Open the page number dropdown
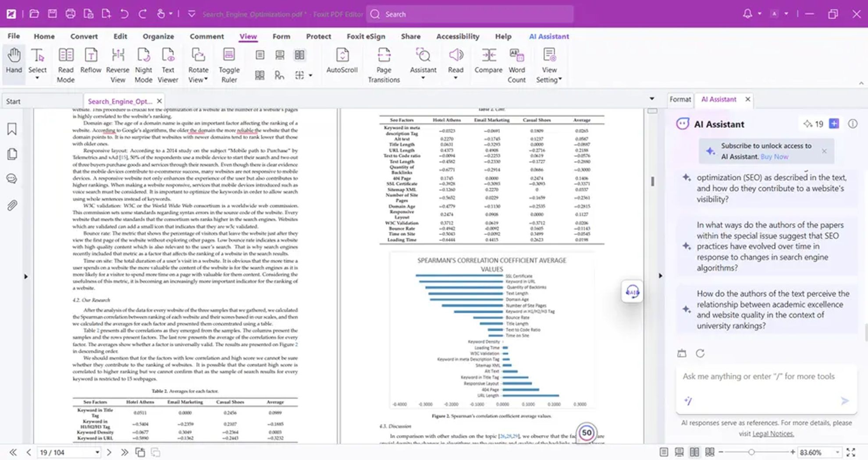Viewport: 868px width, 460px height. point(97,453)
